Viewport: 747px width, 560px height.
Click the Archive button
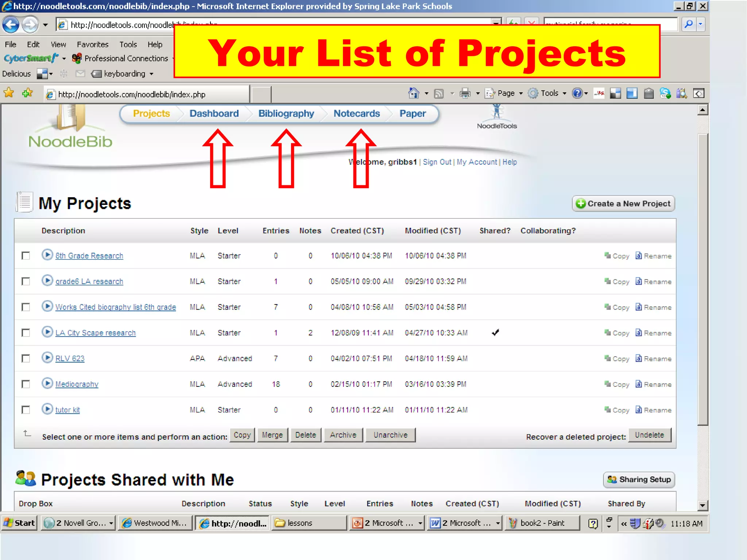343,435
